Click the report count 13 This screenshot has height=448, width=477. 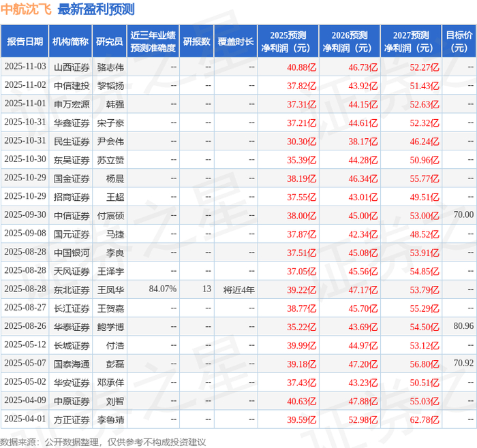pos(207,289)
